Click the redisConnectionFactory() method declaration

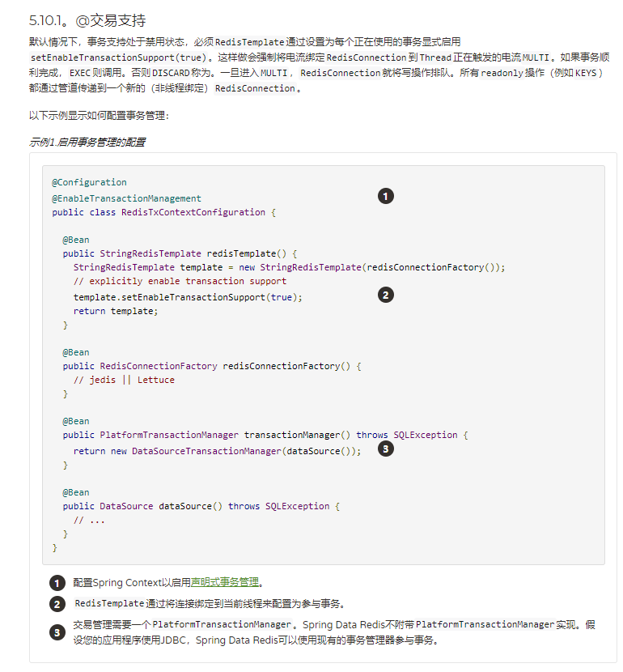click(x=212, y=366)
